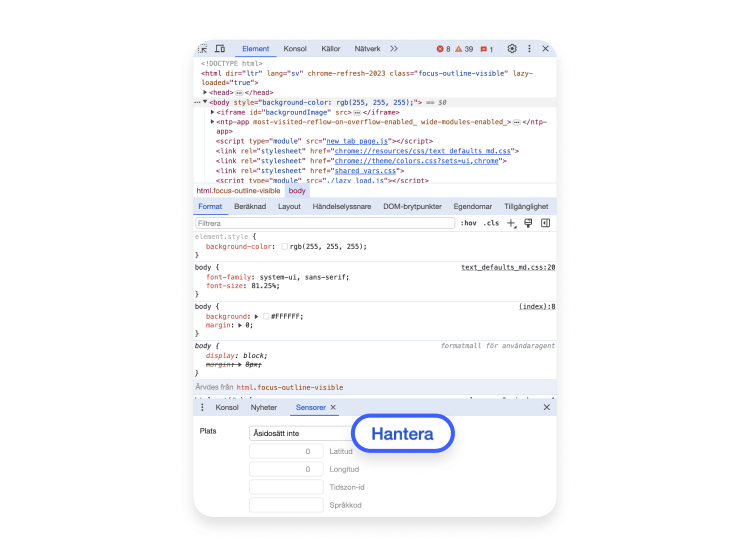The width and height of the screenshot is (750, 557).
Task: Click the Språkkod input field
Action: [286, 505]
